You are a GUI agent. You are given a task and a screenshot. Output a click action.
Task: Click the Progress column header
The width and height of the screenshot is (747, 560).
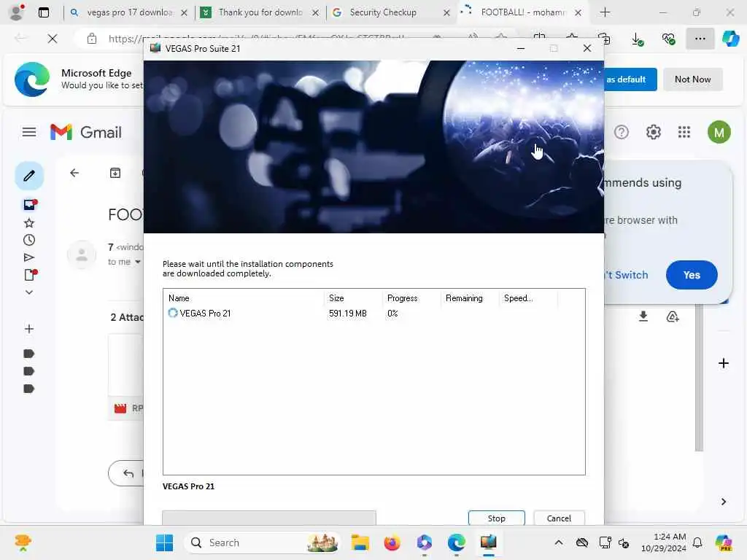(411, 298)
